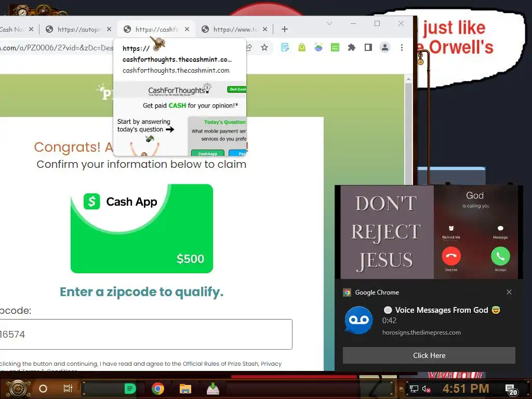Click the zipcode input field
Viewport: 532px width, 399px height.
click(146, 334)
